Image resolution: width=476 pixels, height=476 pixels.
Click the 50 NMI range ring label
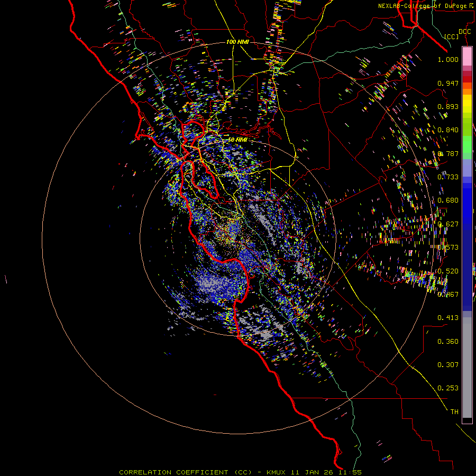(237, 140)
